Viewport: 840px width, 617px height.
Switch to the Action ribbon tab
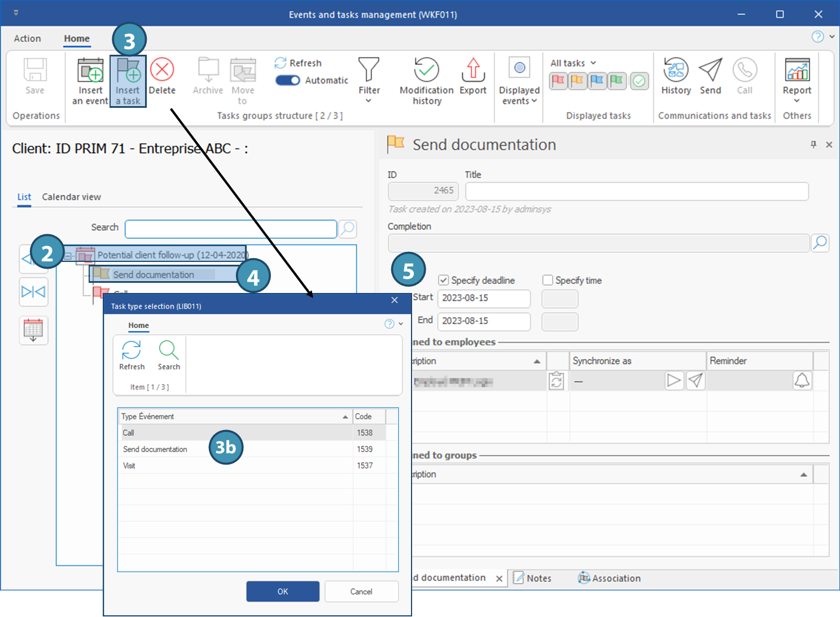pyautogui.click(x=27, y=38)
